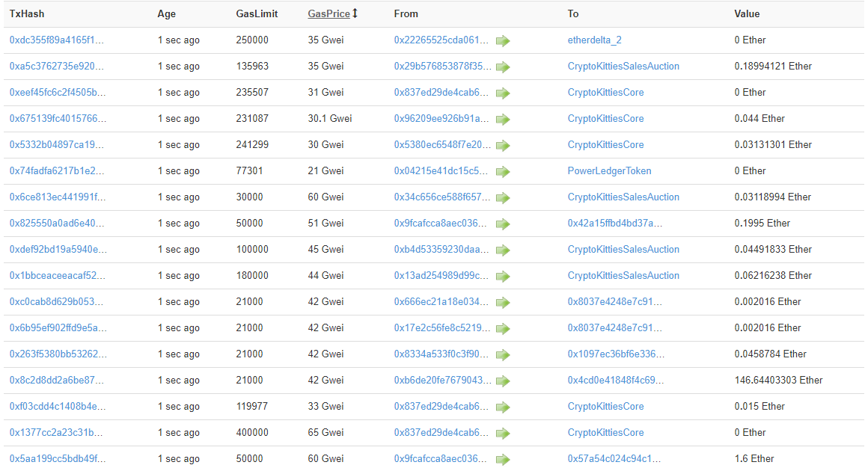This screenshot has height=471, width=868.
Task: Open sender address 0x04215e41dc15c5...
Action: [x=441, y=170]
